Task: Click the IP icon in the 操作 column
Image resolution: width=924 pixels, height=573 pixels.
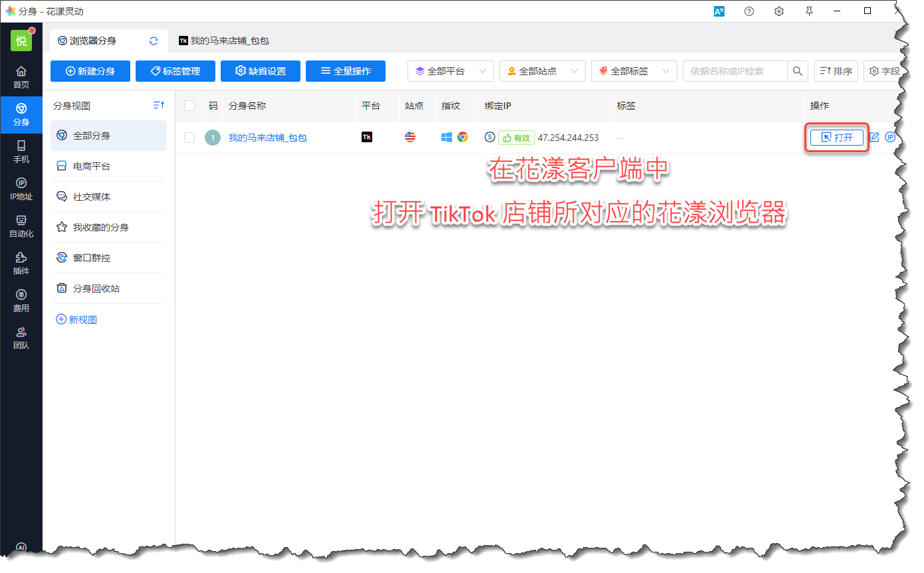Action: click(x=890, y=138)
